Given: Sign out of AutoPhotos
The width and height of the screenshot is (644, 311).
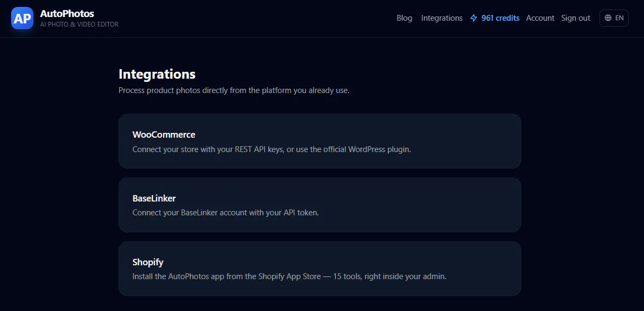Looking at the screenshot, I should (x=575, y=18).
